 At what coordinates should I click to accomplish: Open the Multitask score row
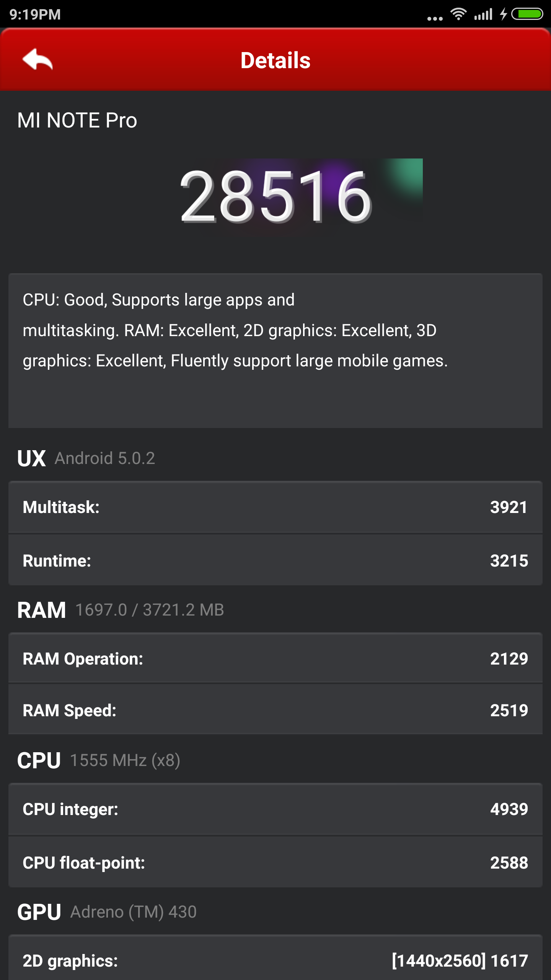(275, 507)
